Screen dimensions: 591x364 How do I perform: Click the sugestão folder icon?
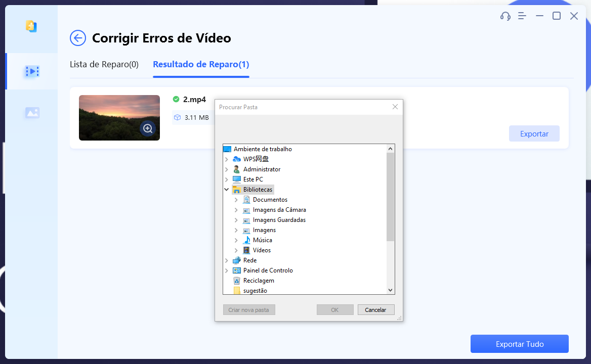(237, 291)
